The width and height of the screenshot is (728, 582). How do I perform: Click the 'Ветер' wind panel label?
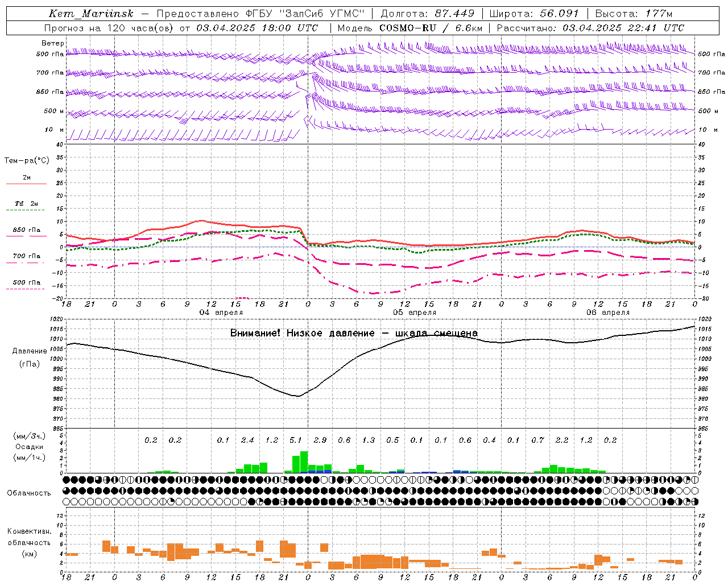point(53,43)
